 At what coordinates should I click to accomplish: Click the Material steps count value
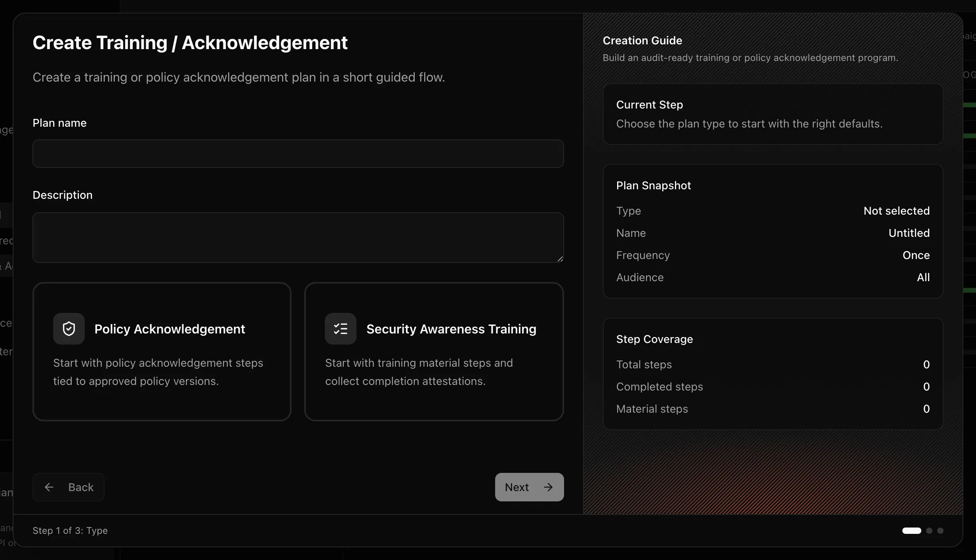coord(926,409)
